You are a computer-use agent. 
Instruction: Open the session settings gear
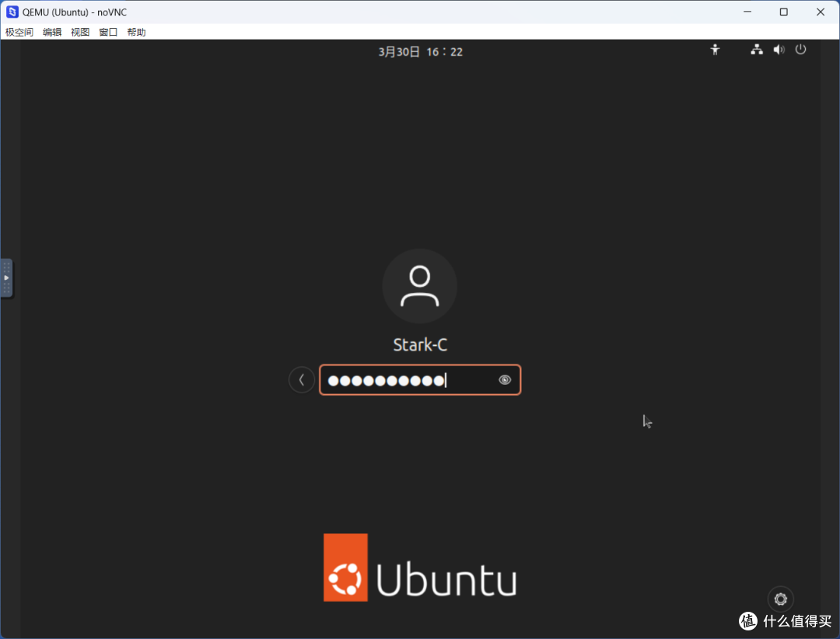pos(781,599)
